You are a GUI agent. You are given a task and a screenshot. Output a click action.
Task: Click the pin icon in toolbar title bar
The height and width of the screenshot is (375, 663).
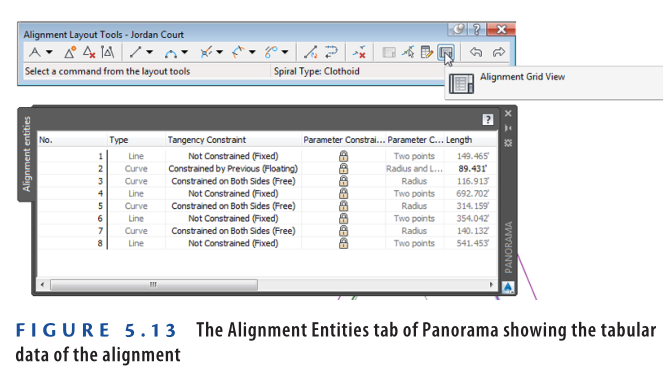click(458, 29)
